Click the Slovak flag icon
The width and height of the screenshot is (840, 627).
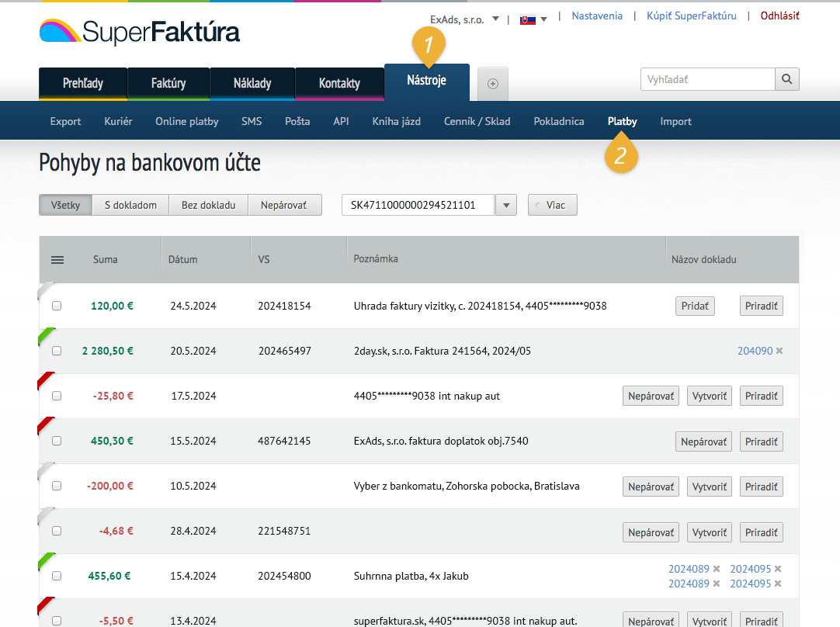[x=528, y=20]
